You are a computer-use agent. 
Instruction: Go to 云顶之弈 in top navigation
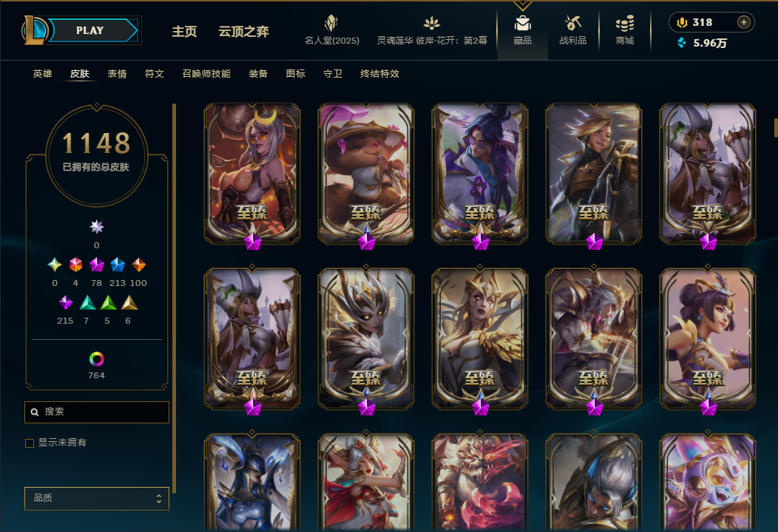243,32
